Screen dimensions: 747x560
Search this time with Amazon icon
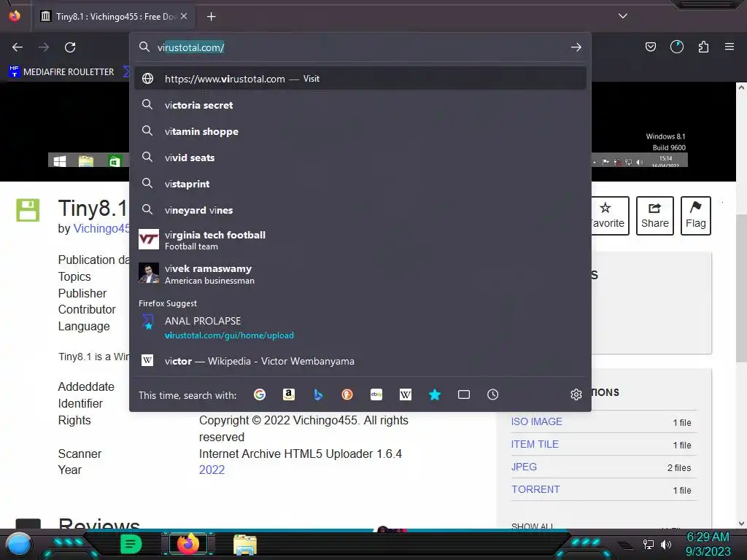[289, 394]
